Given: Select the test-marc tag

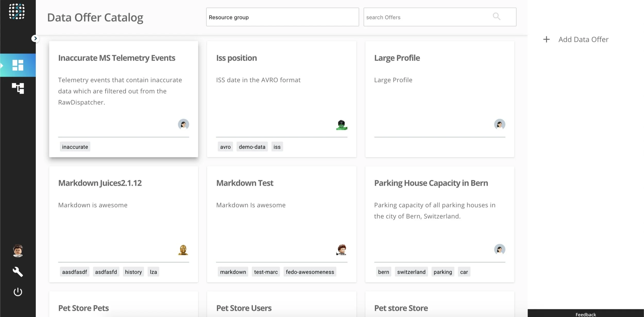Looking at the screenshot, I should click(x=266, y=272).
